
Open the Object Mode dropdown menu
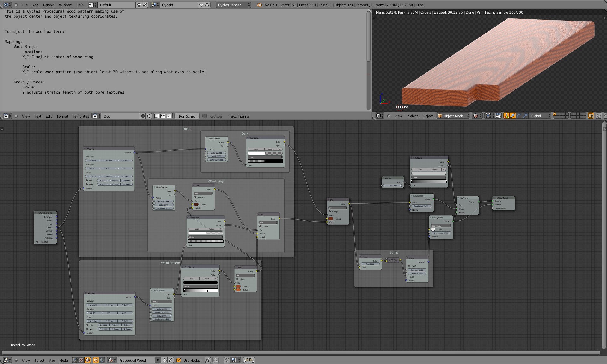(453, 116)
